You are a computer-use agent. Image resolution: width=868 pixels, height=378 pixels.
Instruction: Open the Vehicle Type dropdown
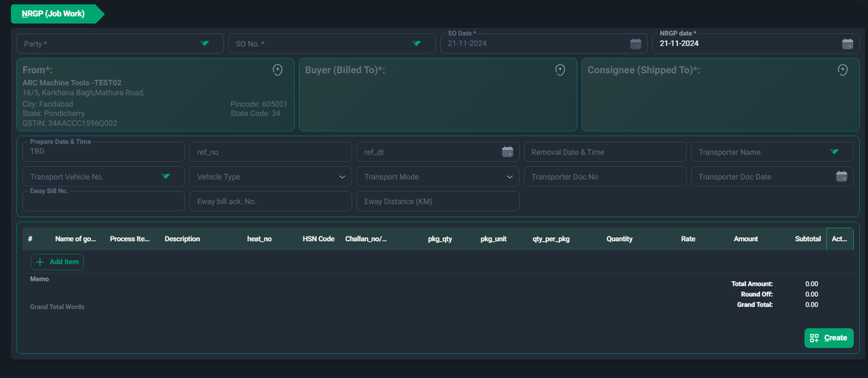point(271,177)
